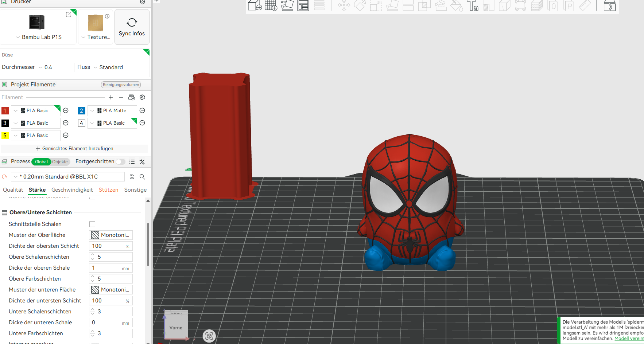Switch to the Stützen tab
644x344 pixels.
point(108,190)
